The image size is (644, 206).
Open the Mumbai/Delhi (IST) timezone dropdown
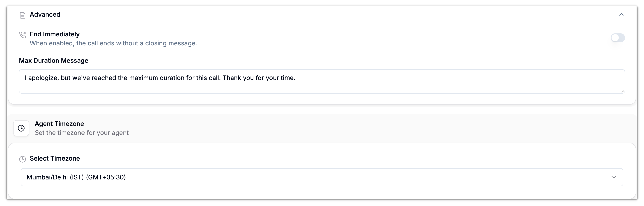322,177
